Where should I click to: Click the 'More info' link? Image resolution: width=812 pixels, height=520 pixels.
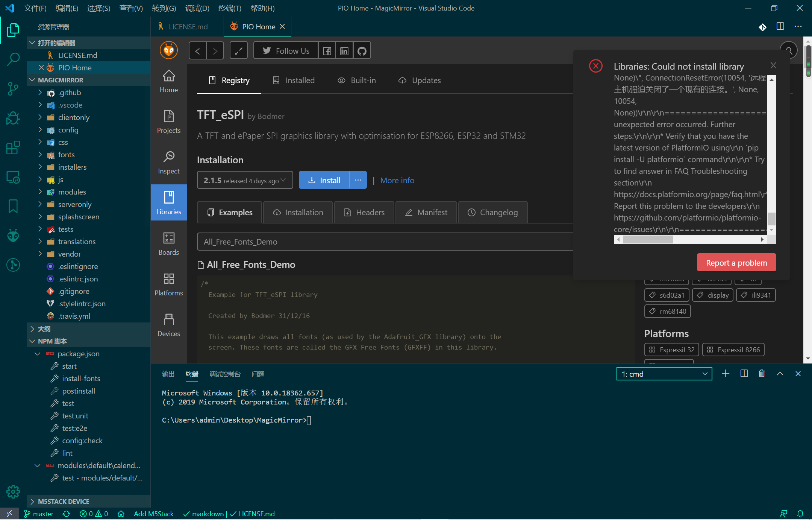pyautogui.click(x=397, y=180)
